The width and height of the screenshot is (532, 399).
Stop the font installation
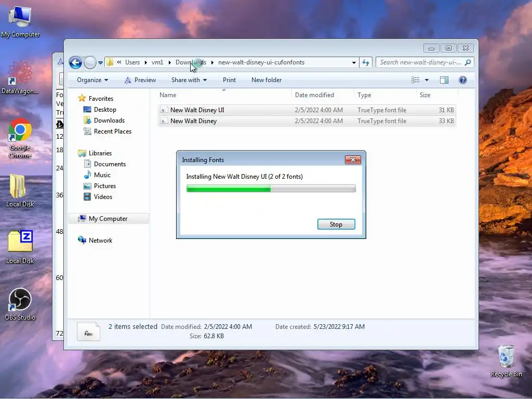pos(336,224)
